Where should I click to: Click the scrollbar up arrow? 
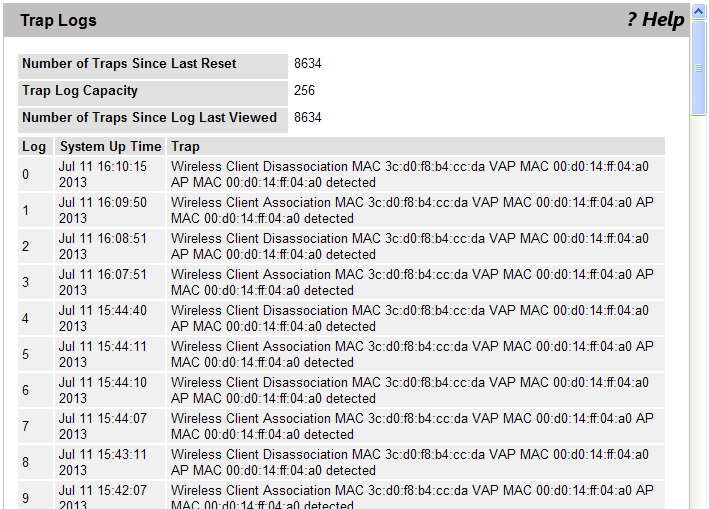(699, 11)
